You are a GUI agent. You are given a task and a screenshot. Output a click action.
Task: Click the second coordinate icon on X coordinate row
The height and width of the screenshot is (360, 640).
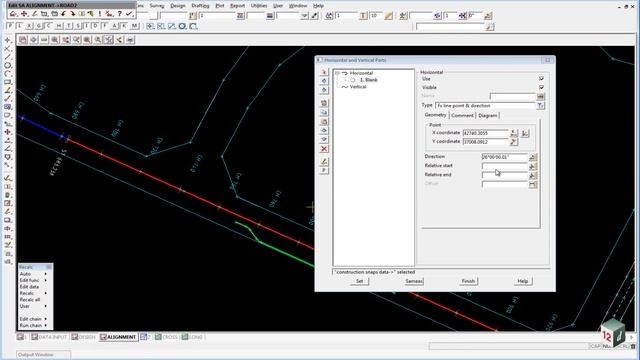(525, 133)
